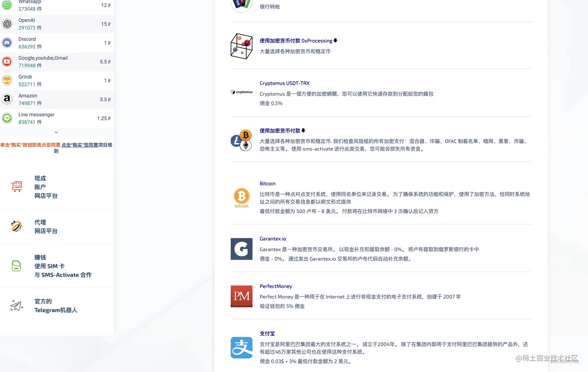Screen dimensions: 588x372
Task: Click the Amazon service icon
Action: pos(7,100)
